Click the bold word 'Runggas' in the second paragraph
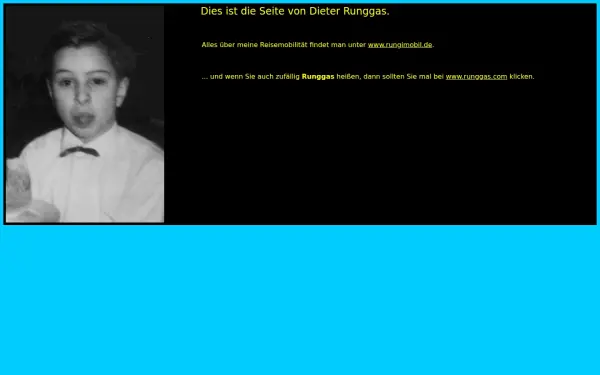 (x=318, y=77)
